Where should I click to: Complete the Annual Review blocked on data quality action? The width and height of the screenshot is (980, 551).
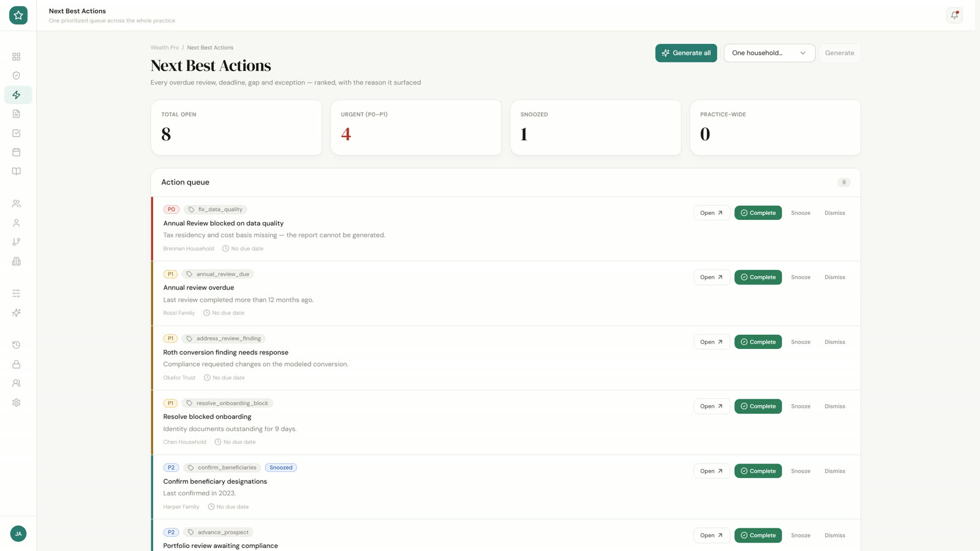click(758, 213)
